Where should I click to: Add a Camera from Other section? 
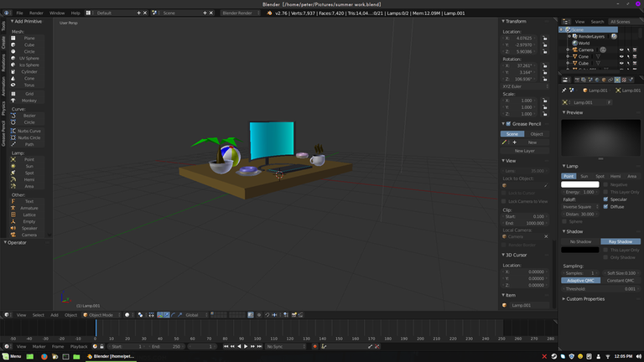click(29, 235)
